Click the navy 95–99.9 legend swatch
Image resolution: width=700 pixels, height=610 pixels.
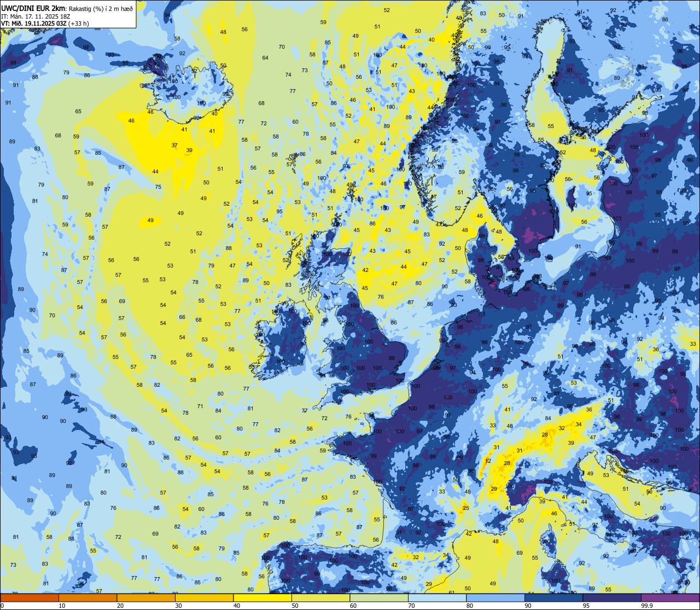click(612, 597)
